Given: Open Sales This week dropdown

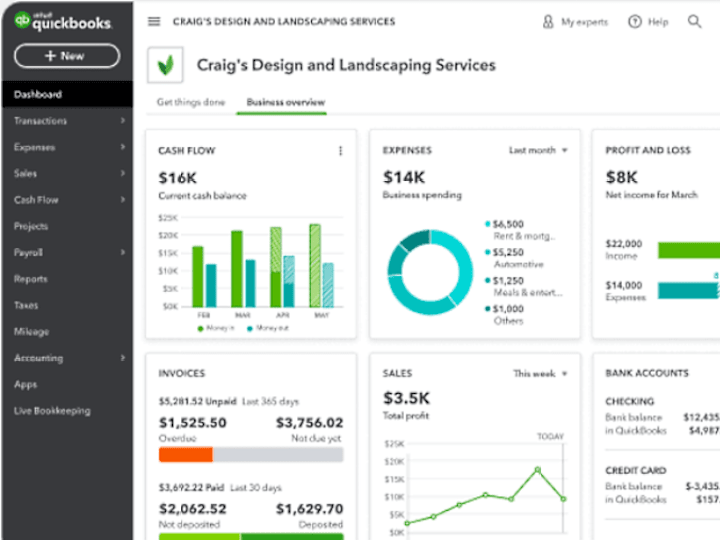Looking at the screenshot, I should (540, 373).
